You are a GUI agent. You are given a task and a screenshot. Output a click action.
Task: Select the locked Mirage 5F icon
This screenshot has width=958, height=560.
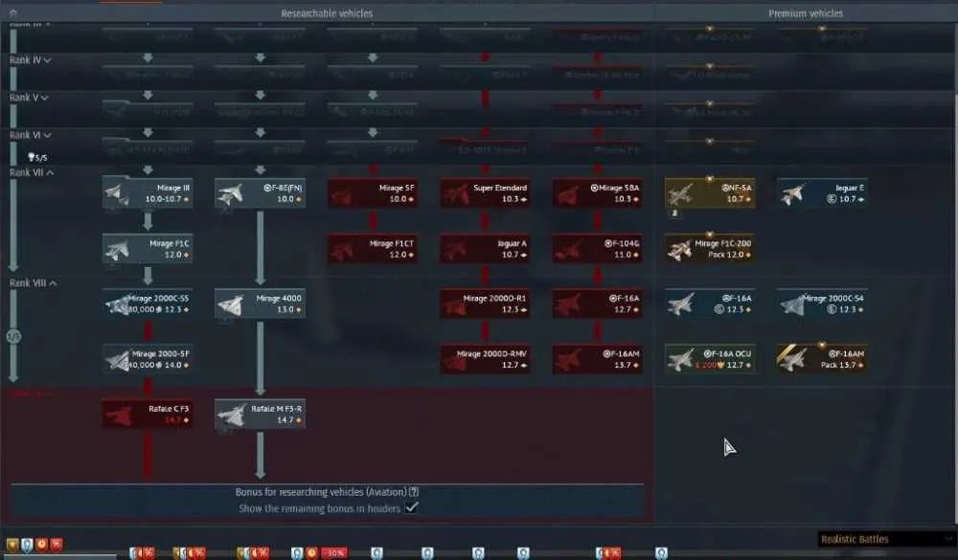tap(342, 194)
